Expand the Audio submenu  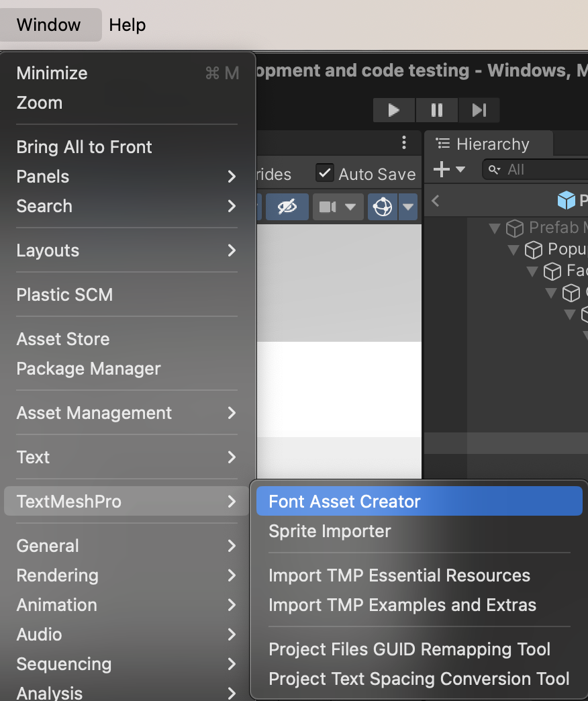click(x=128, y=635)
